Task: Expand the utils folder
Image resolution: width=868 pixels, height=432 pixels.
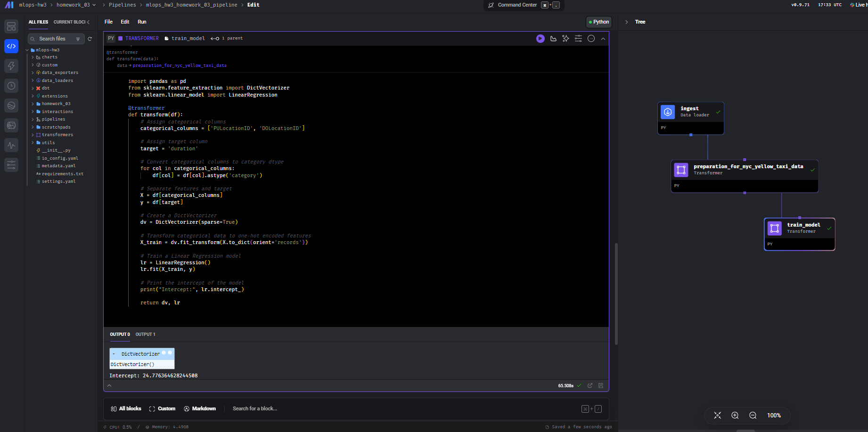Action: click(x=33, y=143)
